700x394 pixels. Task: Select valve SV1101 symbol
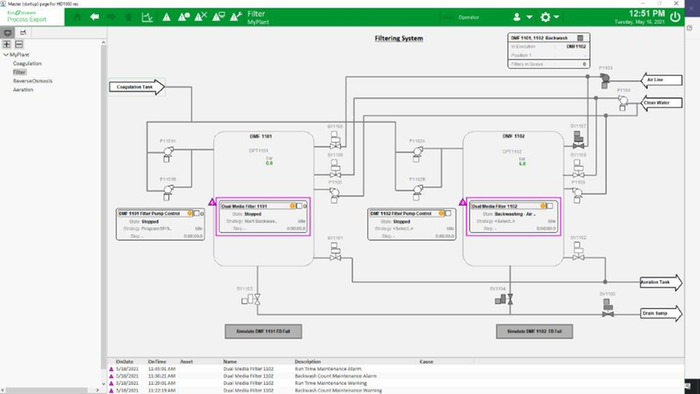[335, 252]
